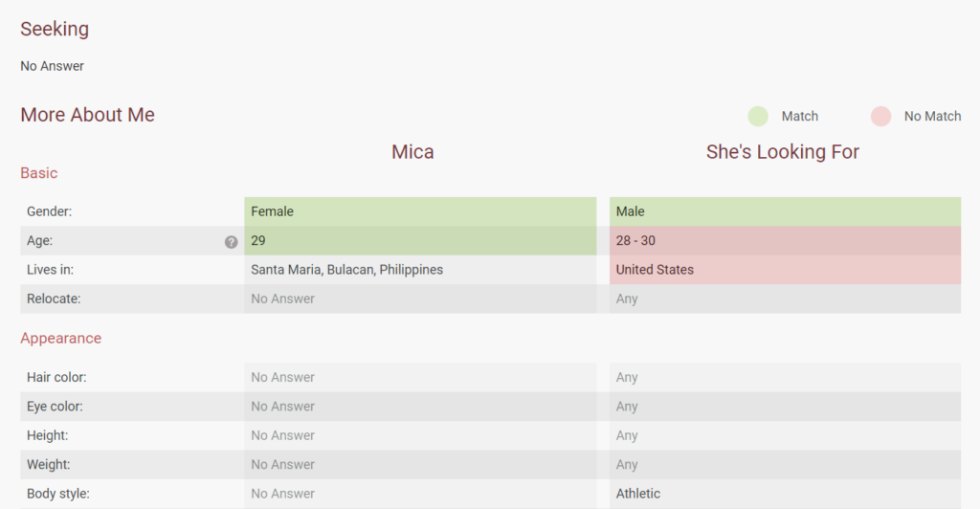The image size is (980, 509).
Task: Click the pink No Match legend circle
Action: tap(880, 116)
